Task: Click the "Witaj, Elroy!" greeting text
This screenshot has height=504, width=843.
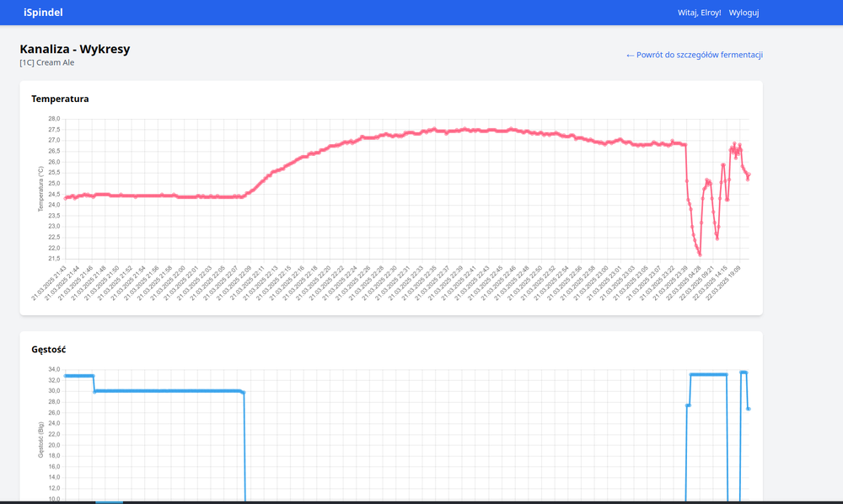Action: click(698, 13)
